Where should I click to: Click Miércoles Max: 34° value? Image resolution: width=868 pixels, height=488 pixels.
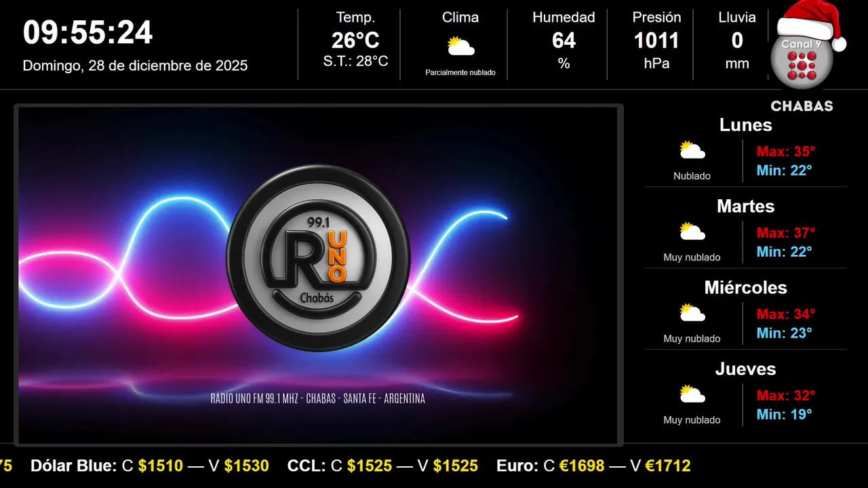786,314
